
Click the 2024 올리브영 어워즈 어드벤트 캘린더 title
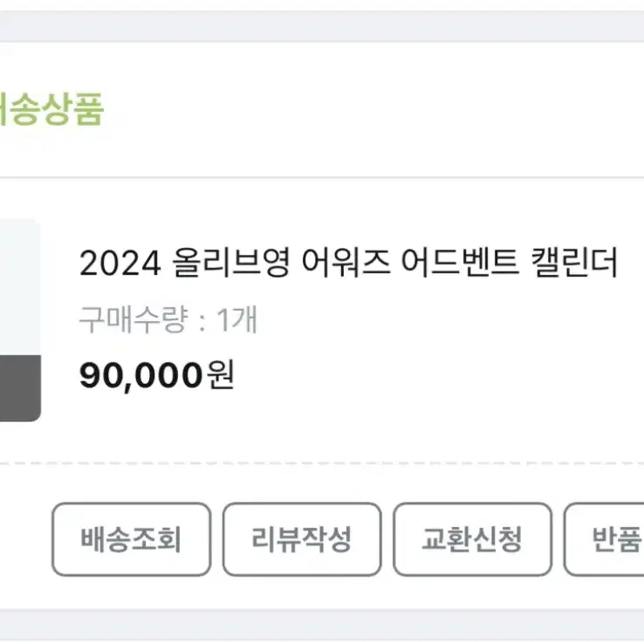[349, 263]
